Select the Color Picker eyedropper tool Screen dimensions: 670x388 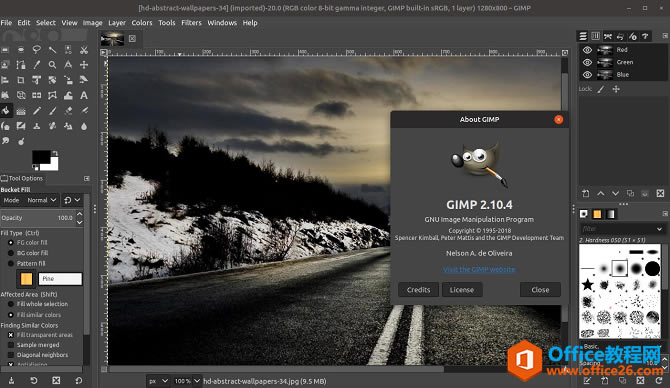pos(37,65)
